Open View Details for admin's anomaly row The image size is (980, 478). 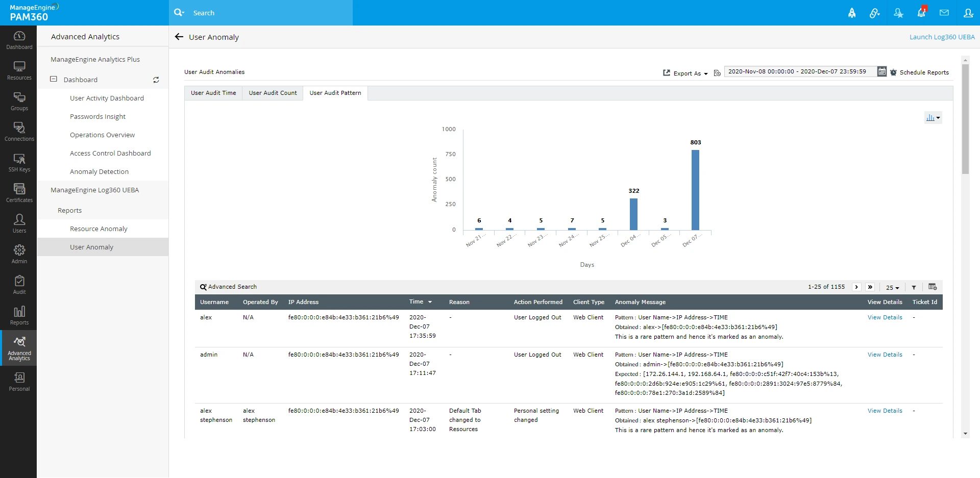click(885, 354)
